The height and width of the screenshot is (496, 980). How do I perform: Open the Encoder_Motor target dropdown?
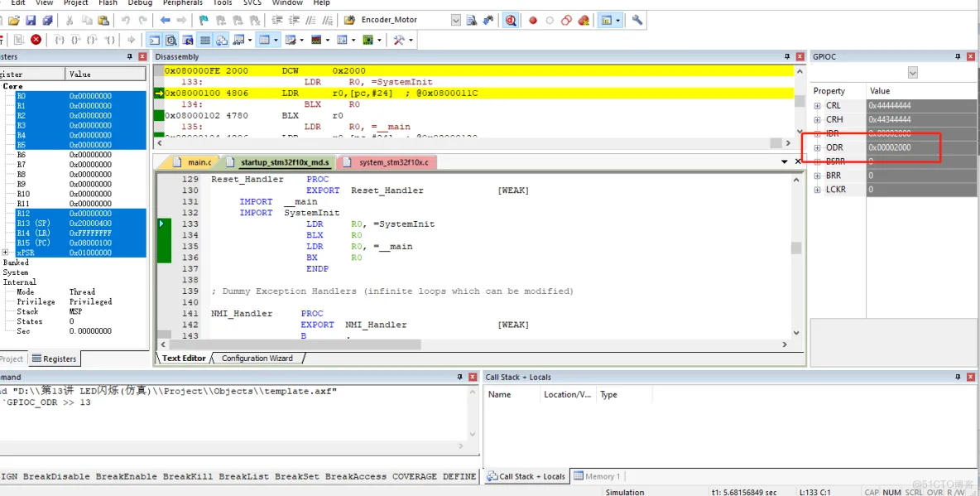click(x=455, y=20)
